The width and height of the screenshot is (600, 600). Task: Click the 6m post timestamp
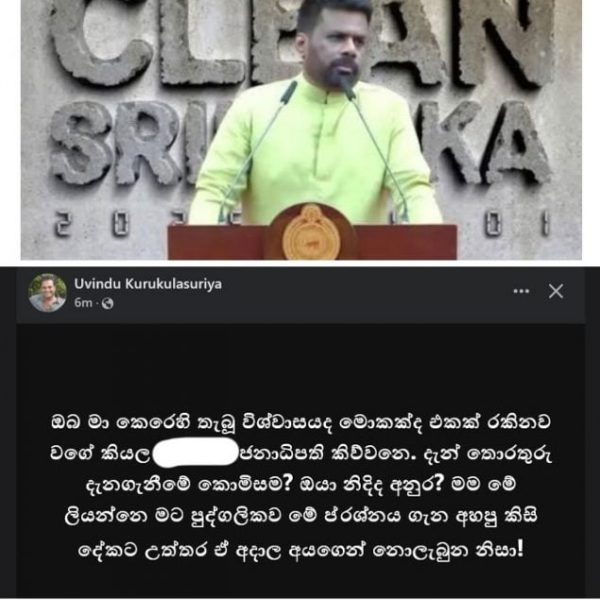pyautogui.click(x=83, y=303)
